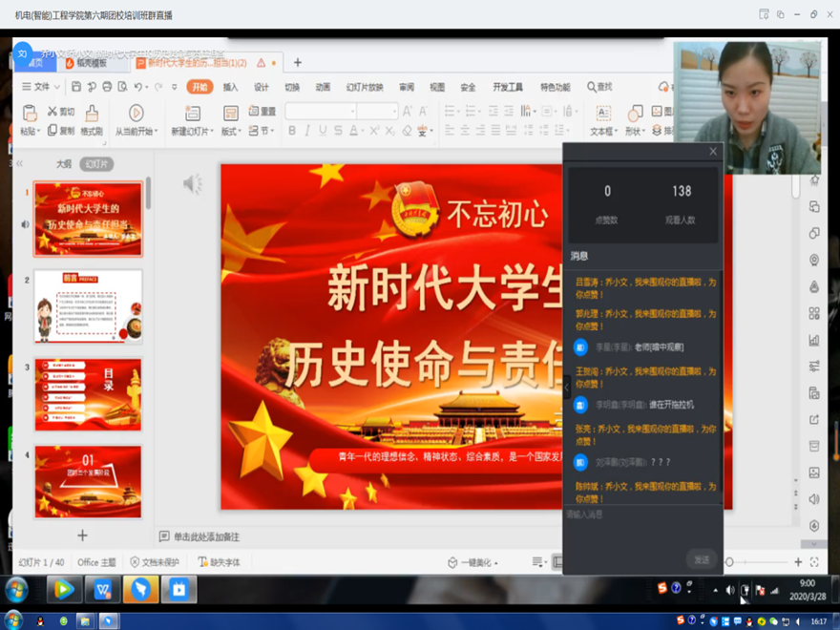Open the 文件 file menu dropdown

(x=40, y=87)
